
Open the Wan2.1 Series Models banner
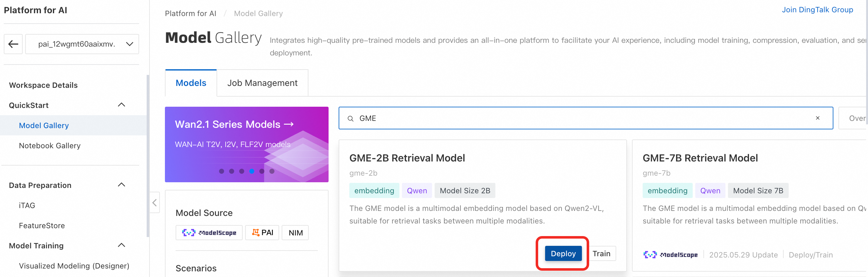coord(234,124)
